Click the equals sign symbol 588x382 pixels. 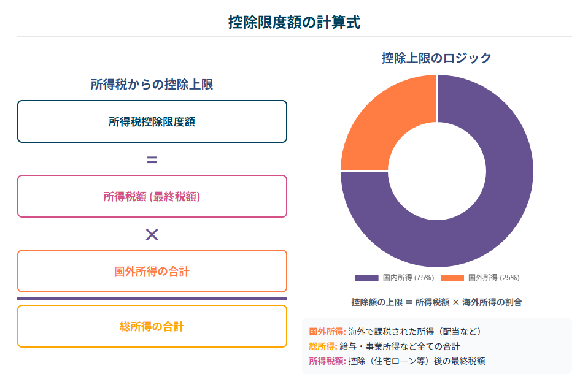pyautogui.click(x=152, y=160)
